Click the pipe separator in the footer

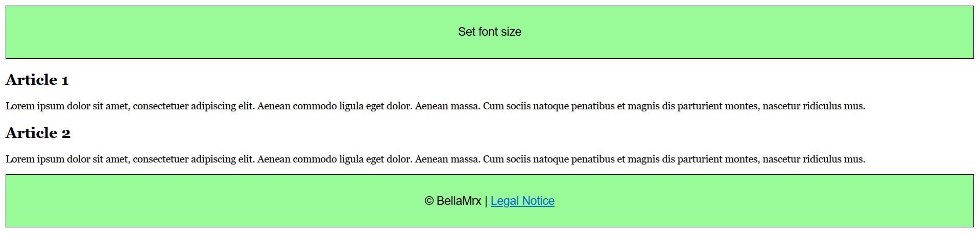(486, 201)
